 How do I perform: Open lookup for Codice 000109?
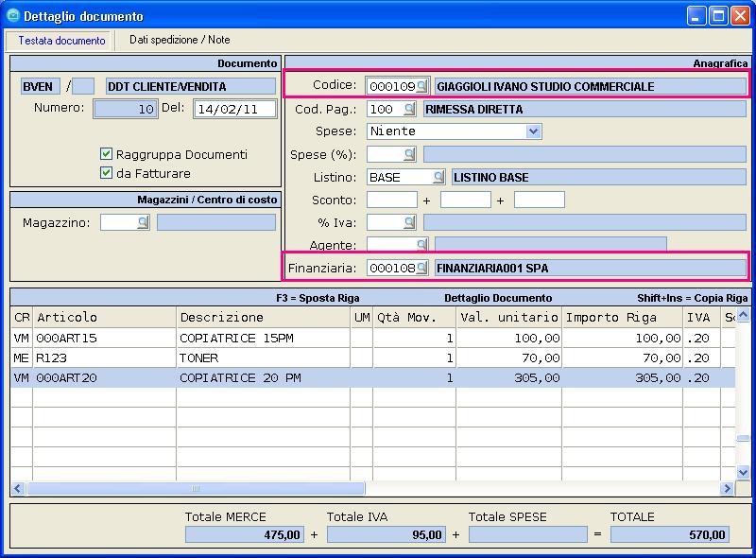[x=421, y=86]
